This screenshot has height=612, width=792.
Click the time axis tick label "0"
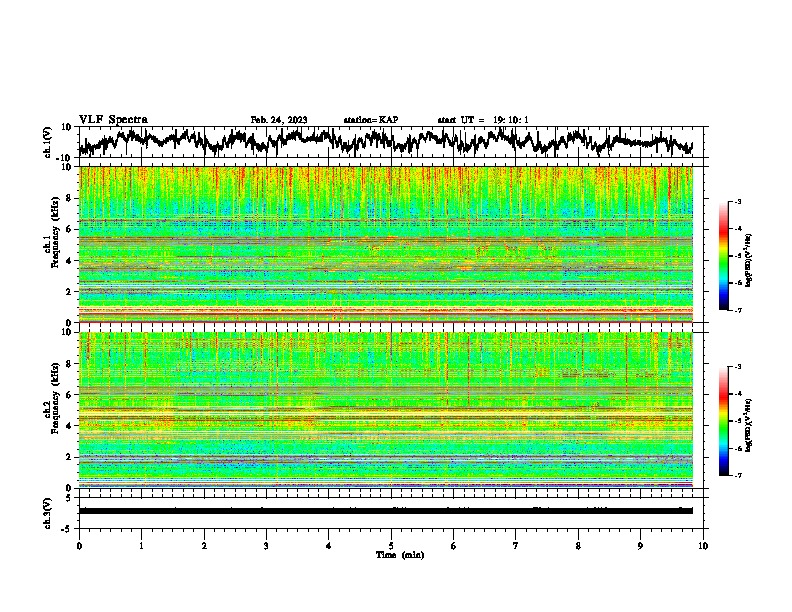[x=79, y=546]
